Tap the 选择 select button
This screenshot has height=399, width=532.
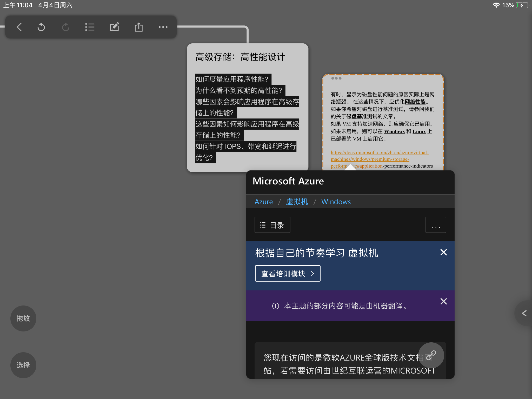[23, 365]
